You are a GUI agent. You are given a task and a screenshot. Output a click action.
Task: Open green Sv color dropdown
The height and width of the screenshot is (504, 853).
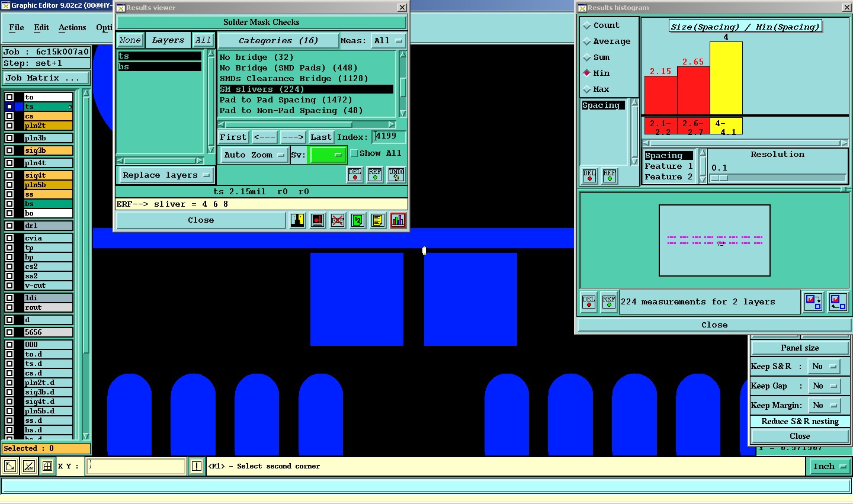point(327,155)
